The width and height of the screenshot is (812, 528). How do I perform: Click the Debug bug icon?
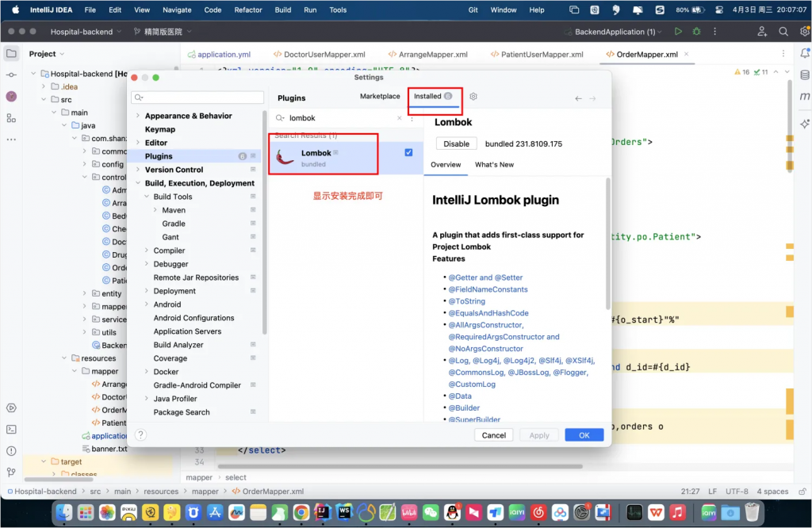(696, 32)
